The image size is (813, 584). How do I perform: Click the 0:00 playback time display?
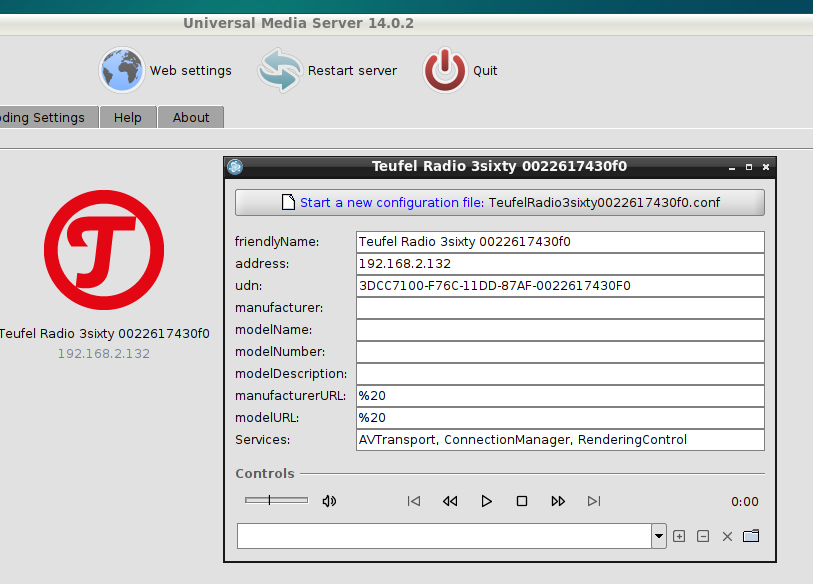745,502
